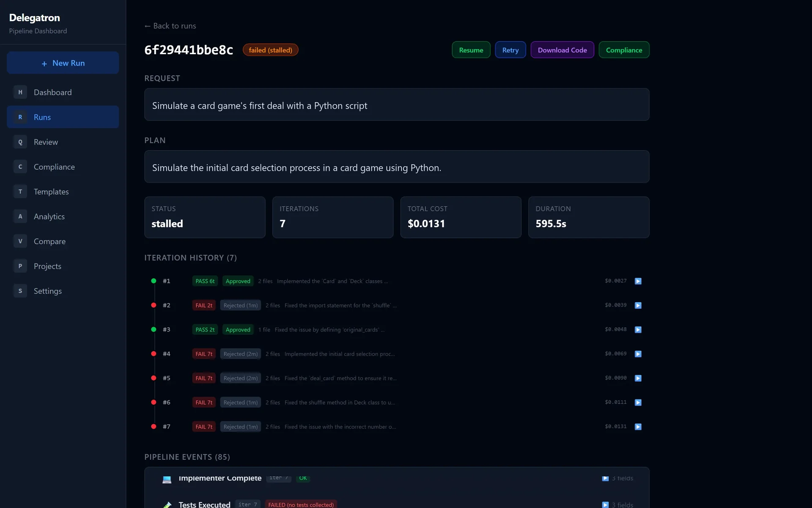Expand iteration #7 details arrow
Screen dimensions: 812x508
(638, 427)
